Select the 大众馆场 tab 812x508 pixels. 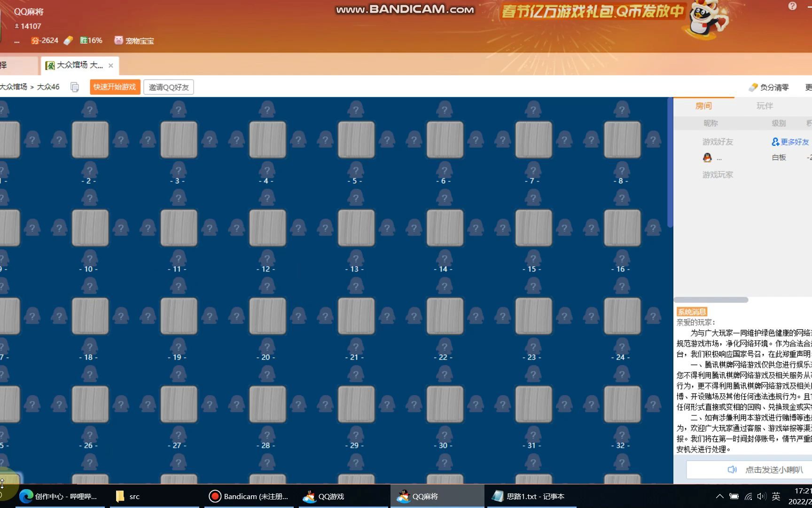coord(79,65)
